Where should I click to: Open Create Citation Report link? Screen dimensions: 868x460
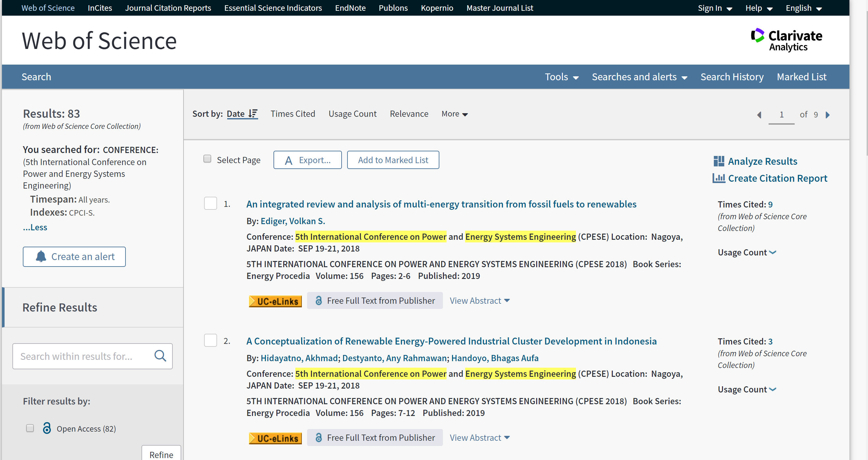point(777,178)
